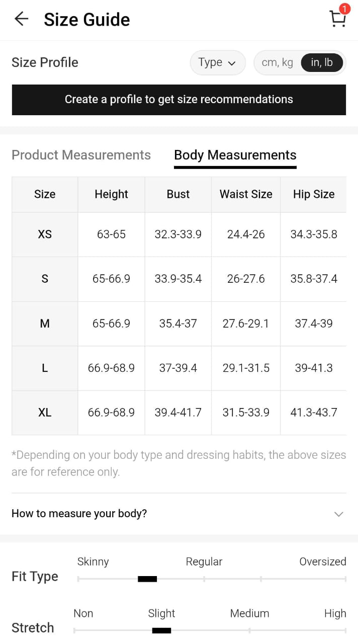Click the Bust column header
This screenshot has height=644, width=358.
(x=178, y=194)
